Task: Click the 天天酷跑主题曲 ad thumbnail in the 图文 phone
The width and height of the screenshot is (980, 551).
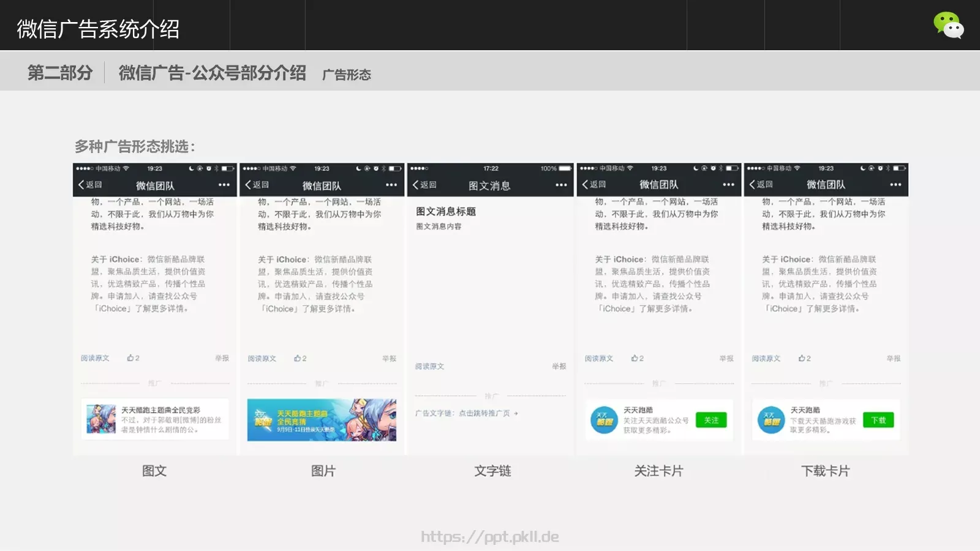Action: point(101,419)
